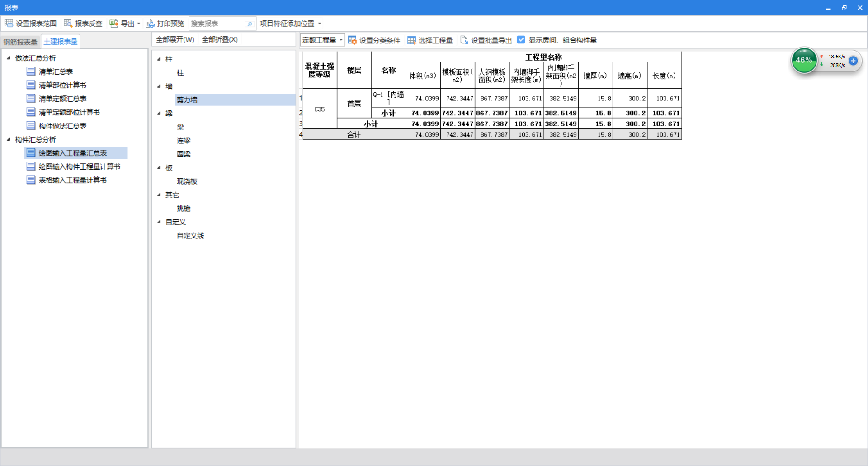Image resolution: width=868 pixels, height=466 pixels.
Task: Click the 长度(m) column header
Action: (x=665, y=76)
